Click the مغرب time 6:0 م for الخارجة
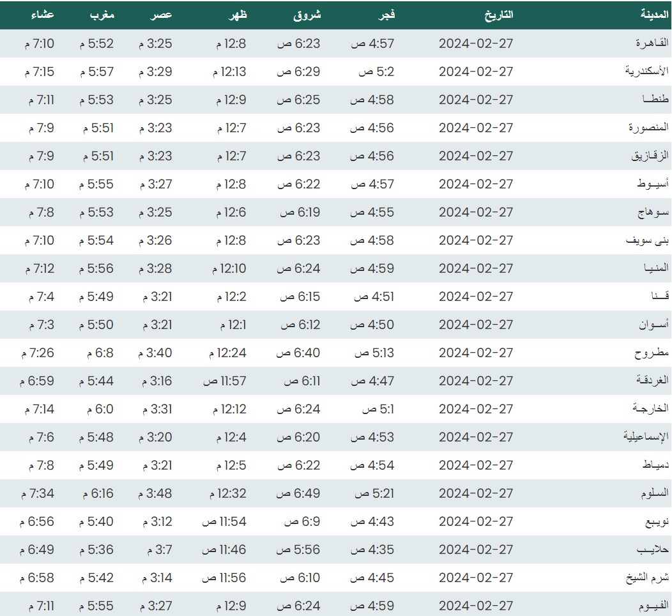672x616 pixels. [x=97, y=409]
